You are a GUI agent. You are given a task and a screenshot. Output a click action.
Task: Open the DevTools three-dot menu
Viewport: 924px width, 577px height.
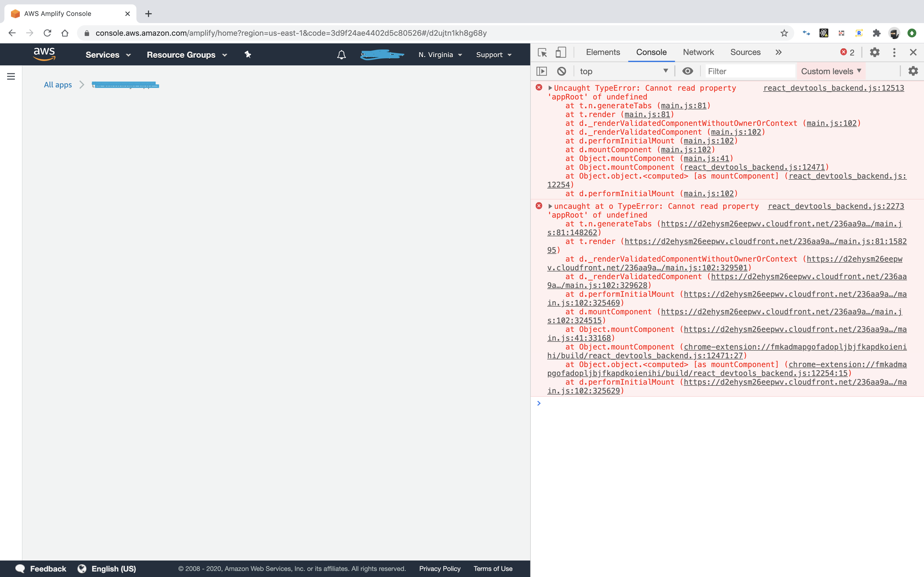[x=894, y=52]
